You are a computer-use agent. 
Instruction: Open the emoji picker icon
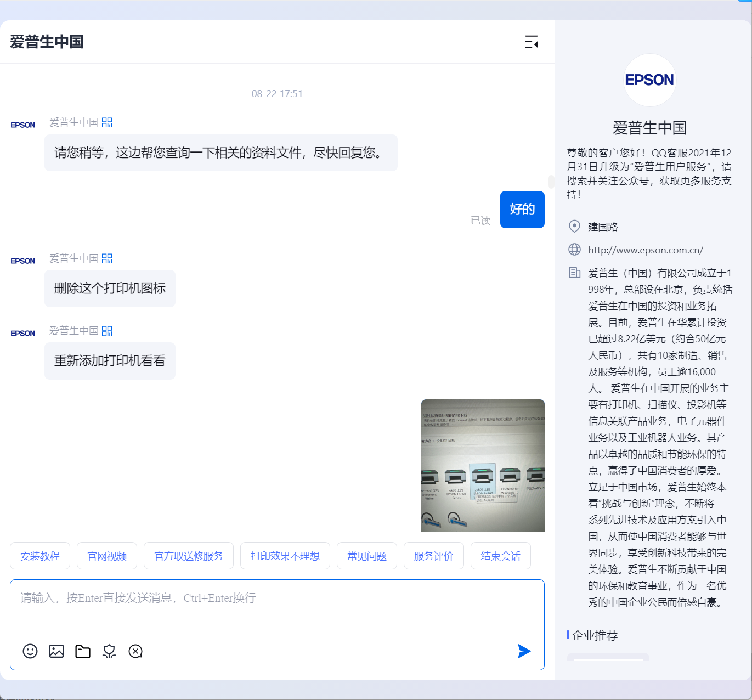tap(30, 651)
